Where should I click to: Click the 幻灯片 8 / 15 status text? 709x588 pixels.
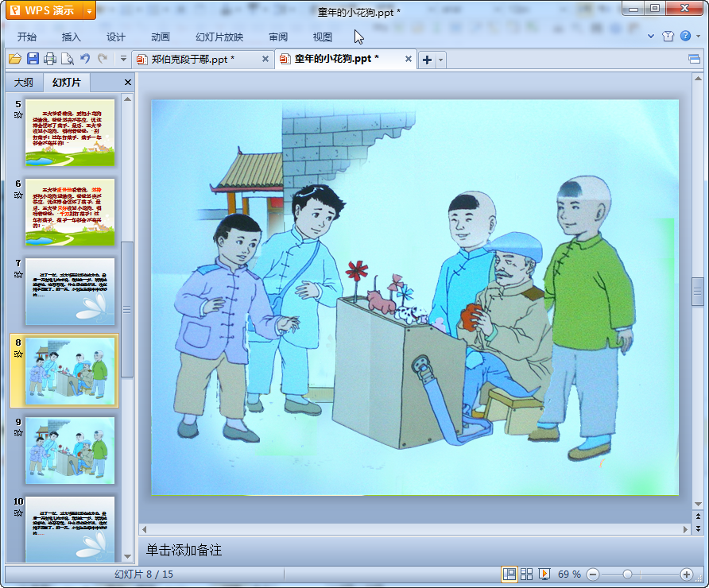click(144, 574)
